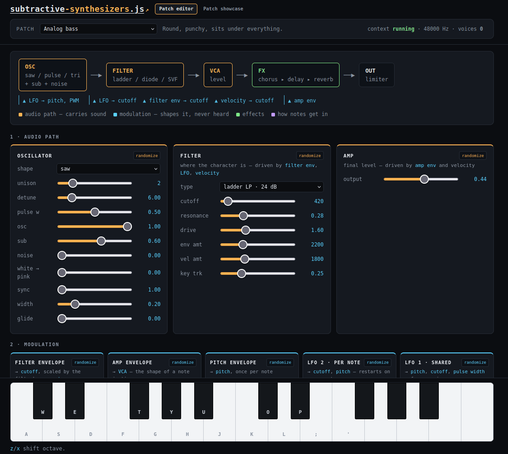Adjust the sub level slider
The image size is (508, 454).
click(x=95, y=241)
